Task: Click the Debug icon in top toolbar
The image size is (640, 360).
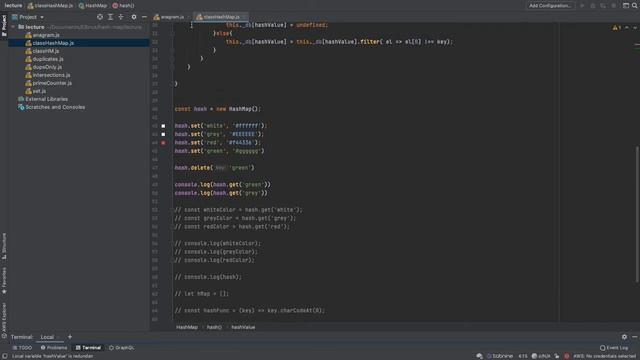Action: coord(593,6)
